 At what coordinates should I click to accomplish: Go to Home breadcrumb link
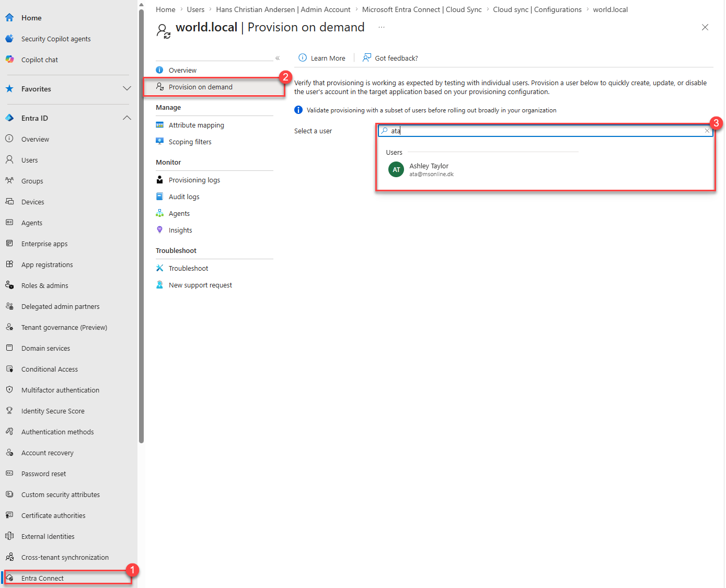166,9
